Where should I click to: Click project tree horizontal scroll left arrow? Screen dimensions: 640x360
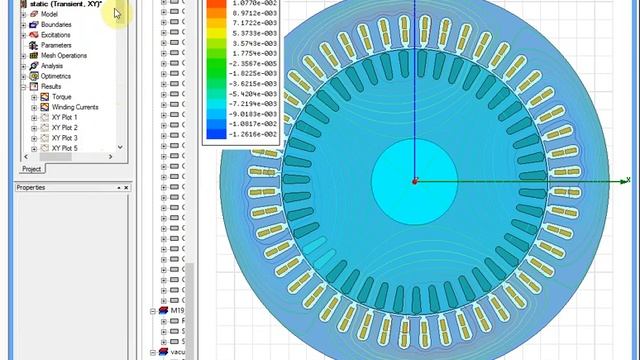(x=26, y=157)
